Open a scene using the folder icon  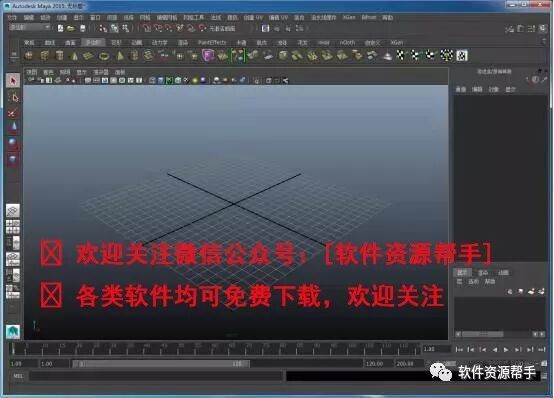pos(71,28)
